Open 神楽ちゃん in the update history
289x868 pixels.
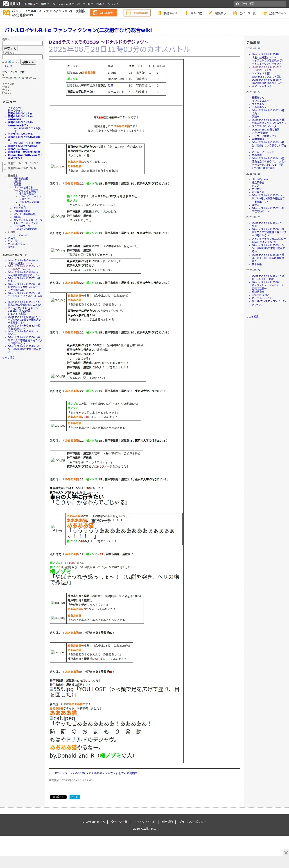pyautogui.click(x=258, y=97)
